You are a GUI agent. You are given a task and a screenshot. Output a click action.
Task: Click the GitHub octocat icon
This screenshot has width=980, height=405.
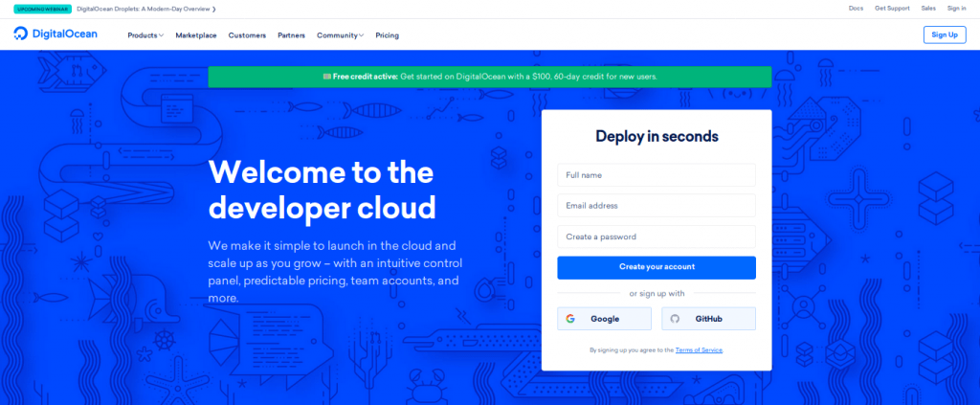pos(675,319)
